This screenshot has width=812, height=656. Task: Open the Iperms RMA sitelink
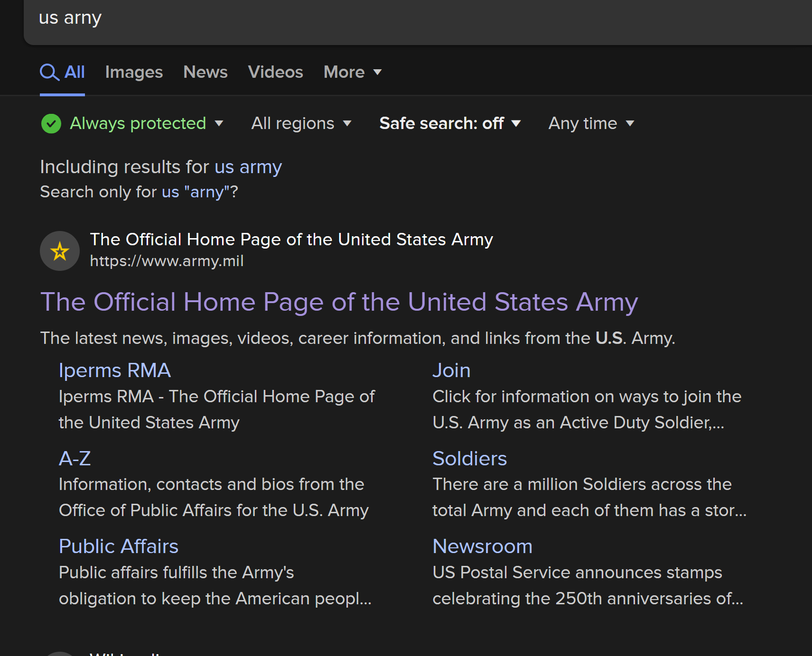click(114, 370)
